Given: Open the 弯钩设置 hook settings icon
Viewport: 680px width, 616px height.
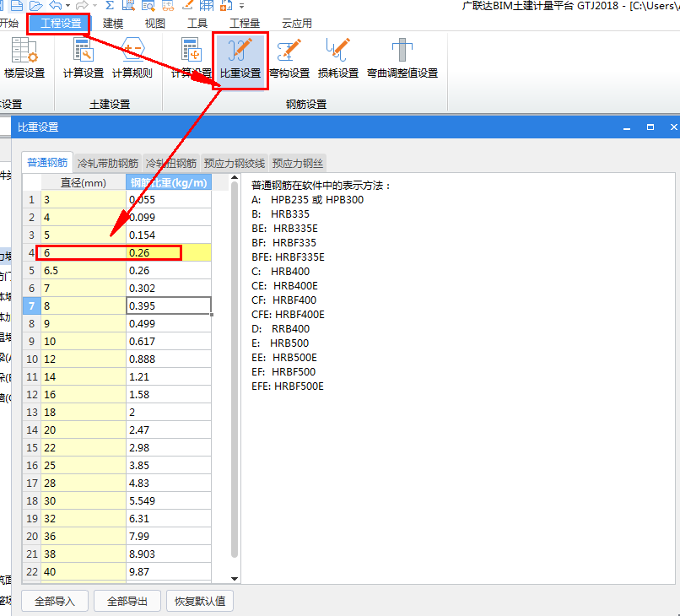Looking at the screenshot, I should coord(289,59).
